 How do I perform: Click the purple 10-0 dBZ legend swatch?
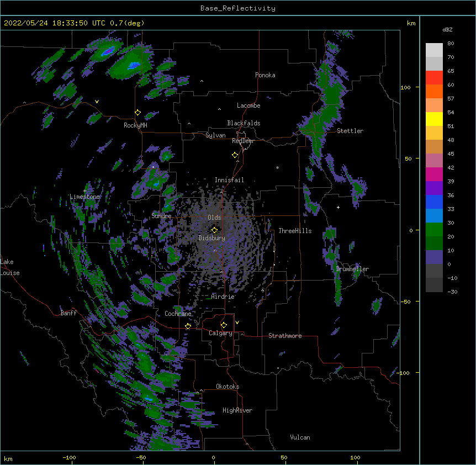(434, 257)
